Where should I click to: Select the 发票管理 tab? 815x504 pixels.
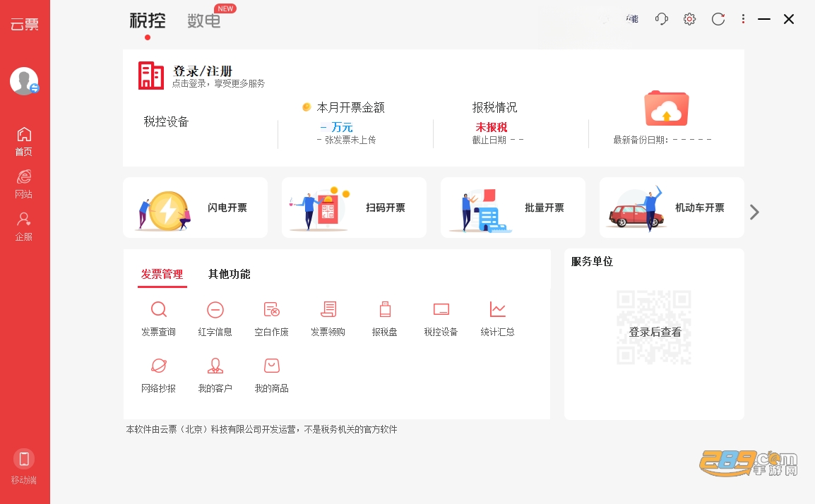tap(162, 275)
